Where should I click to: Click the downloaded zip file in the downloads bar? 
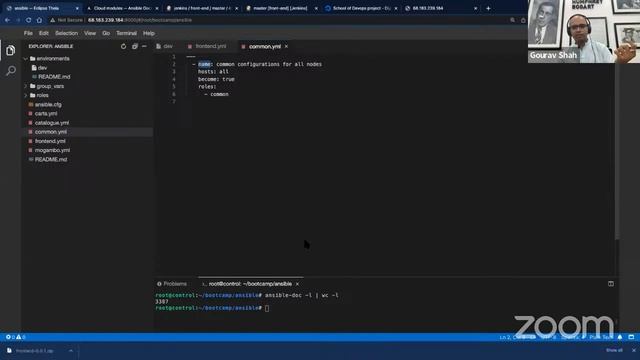(35, 351)
